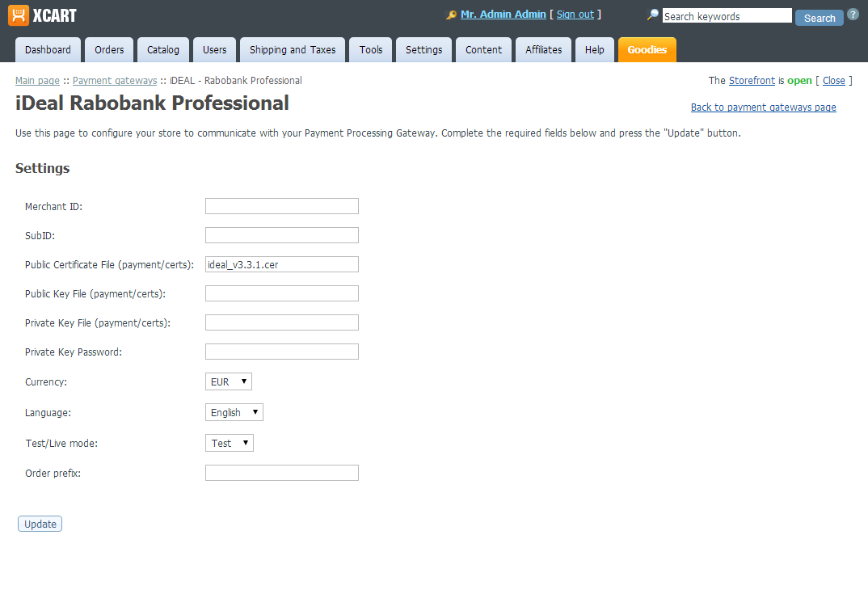Screen dimensions: 868x594
Task: Click the Update button
Action: tap(40, 524)
